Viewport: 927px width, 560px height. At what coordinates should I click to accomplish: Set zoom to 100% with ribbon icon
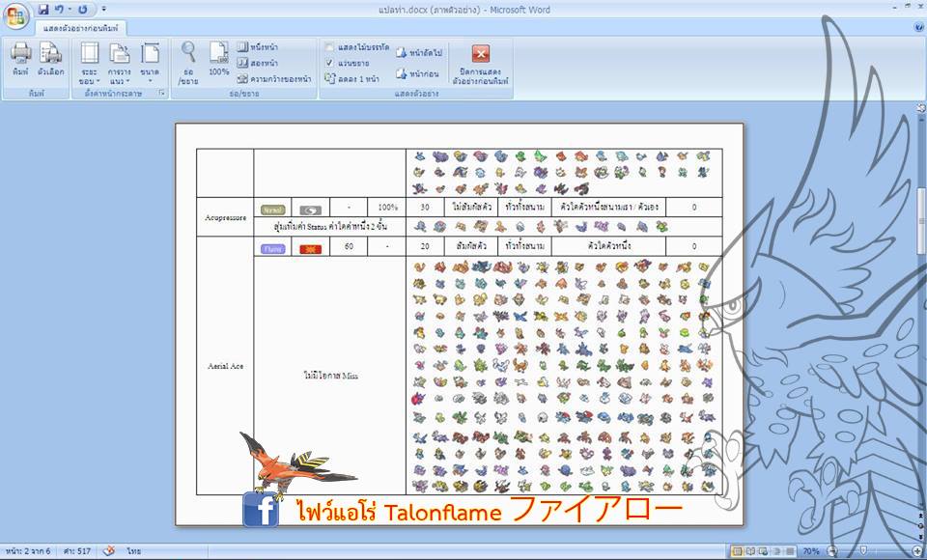click(x=219, y=60)
